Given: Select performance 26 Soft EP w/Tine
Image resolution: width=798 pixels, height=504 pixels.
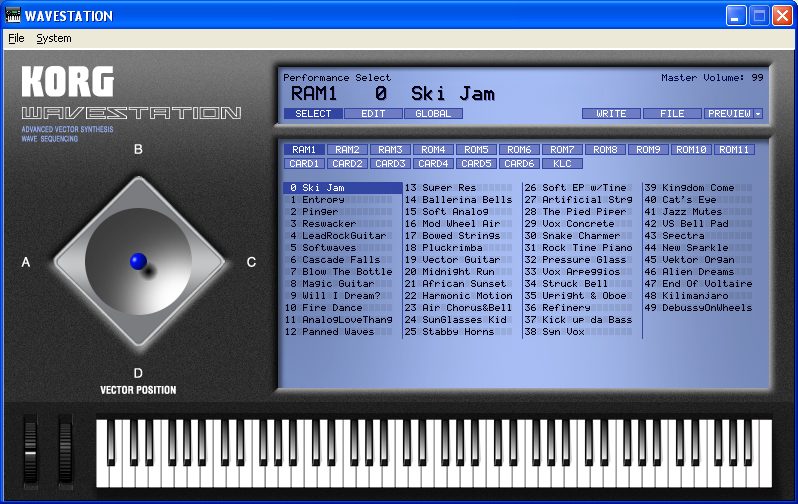Looking at the screenshot, I should 583,188.
